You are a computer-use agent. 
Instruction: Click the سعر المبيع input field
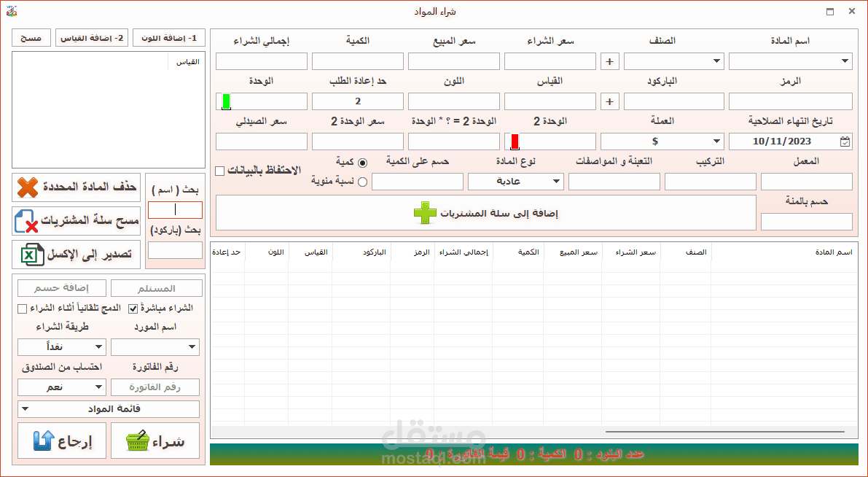[x=453, y=61]
